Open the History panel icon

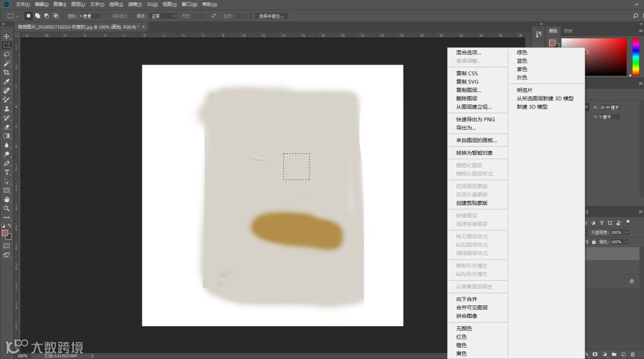(x=538, y=34)
